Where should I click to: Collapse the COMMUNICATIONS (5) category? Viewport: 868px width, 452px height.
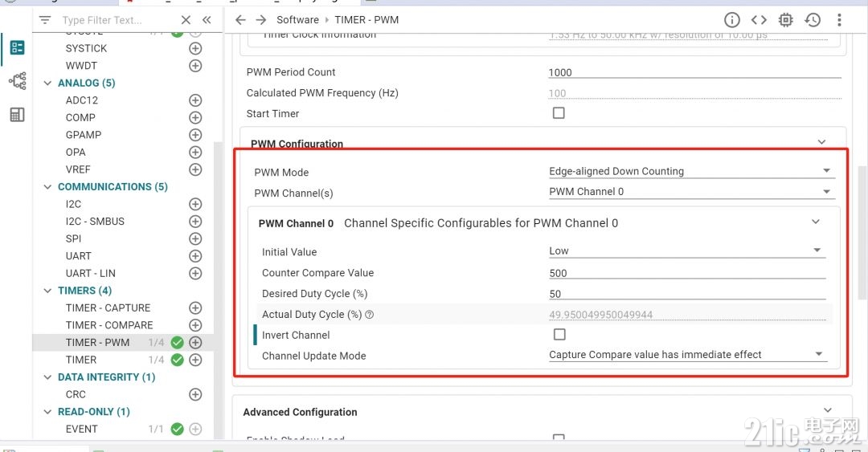point(47,187)
